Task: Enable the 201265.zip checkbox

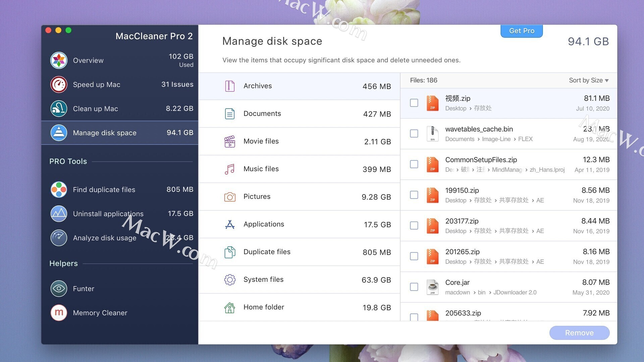Action: coord(414,256)
